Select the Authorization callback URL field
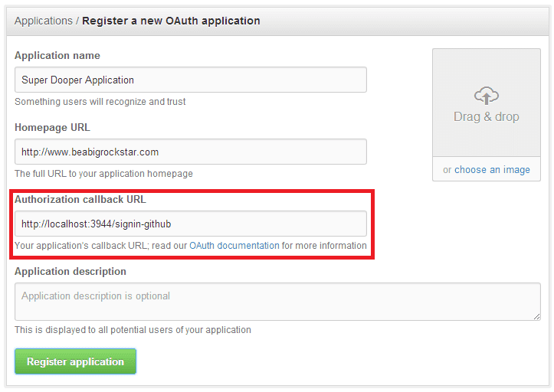This screenshot has width=554, height=392. coord(190,224)
